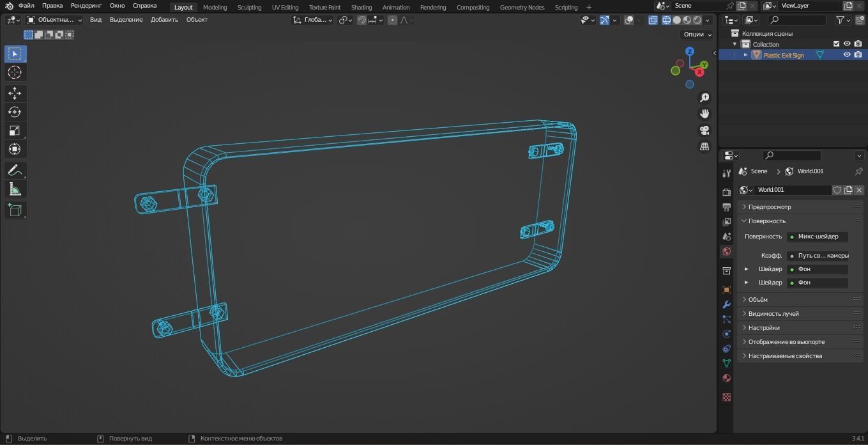Screen dimensions: 868x445
Task: Open the Options dropdown in viewport
Action: point(697,35)
